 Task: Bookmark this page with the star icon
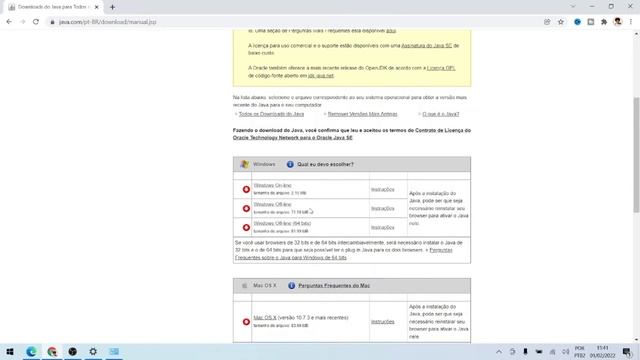coord(561,22)
